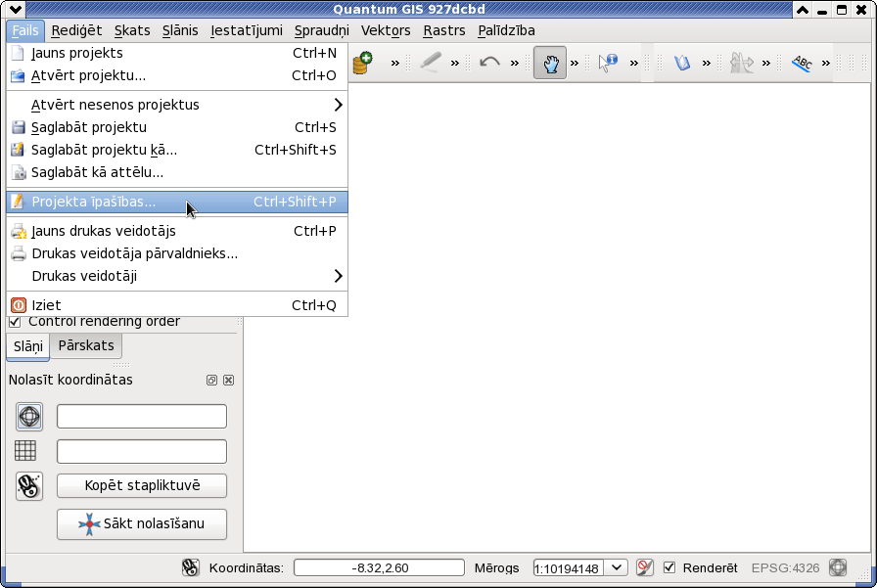Click the stop rendering icon in status bar
Screen dimensions: 877x588
(x=645, y=567)
